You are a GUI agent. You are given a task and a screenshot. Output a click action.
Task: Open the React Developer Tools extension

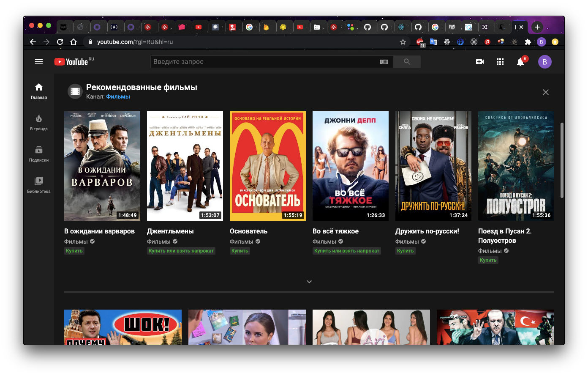(x=447, y=42)
